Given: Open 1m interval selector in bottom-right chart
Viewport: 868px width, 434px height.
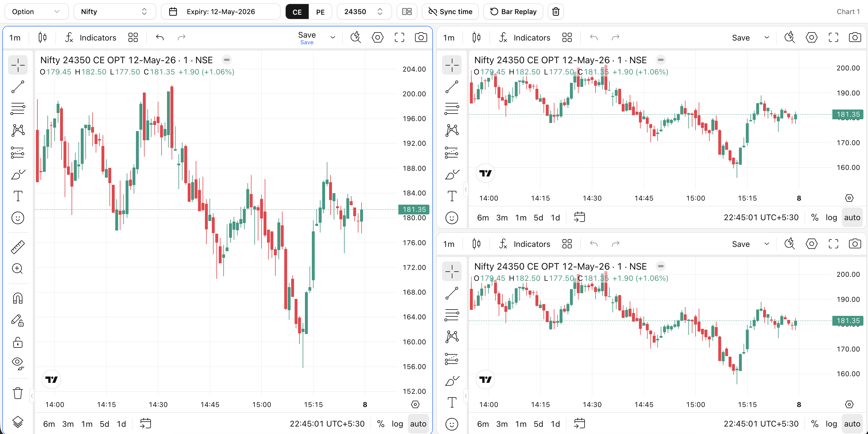Looking at the screenshot, I should pos(449,244).
